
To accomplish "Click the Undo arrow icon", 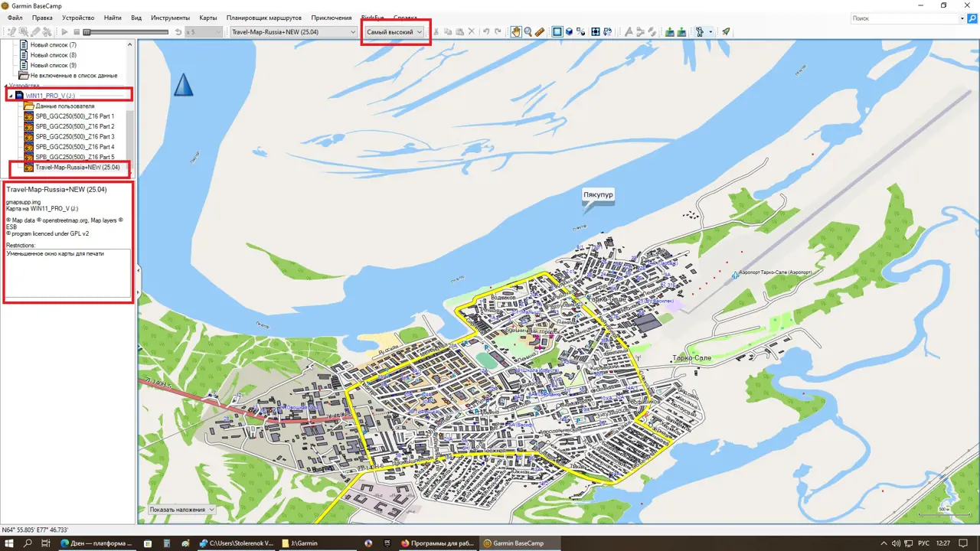I will (486, 32).
